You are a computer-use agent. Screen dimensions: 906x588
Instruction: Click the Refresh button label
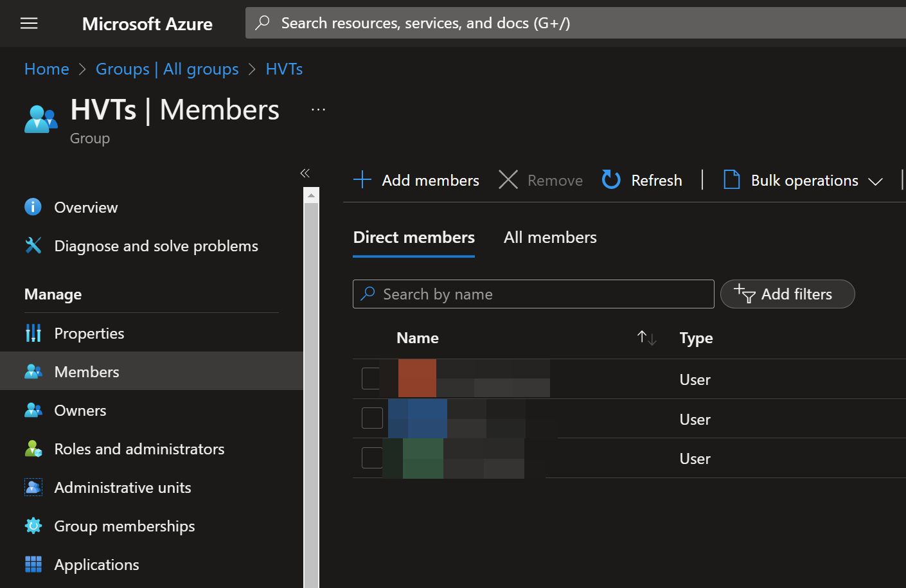tap(657, 180)
